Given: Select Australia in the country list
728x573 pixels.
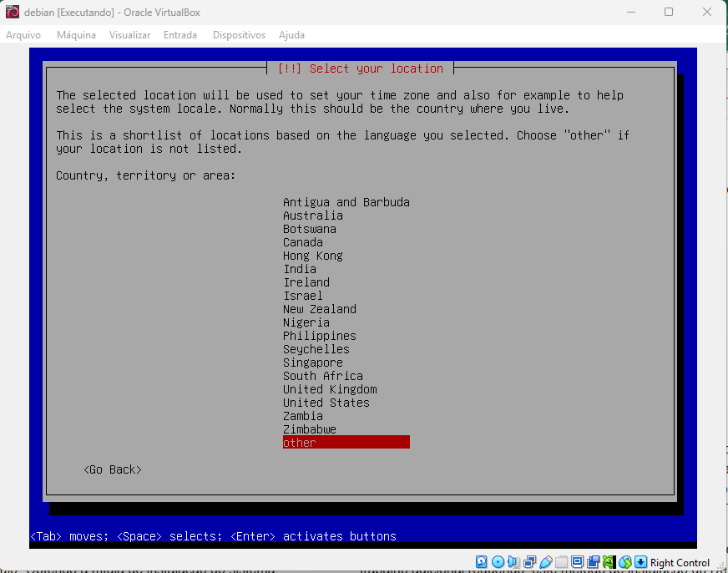Looking at the screenshot, I should click(313, 216).
